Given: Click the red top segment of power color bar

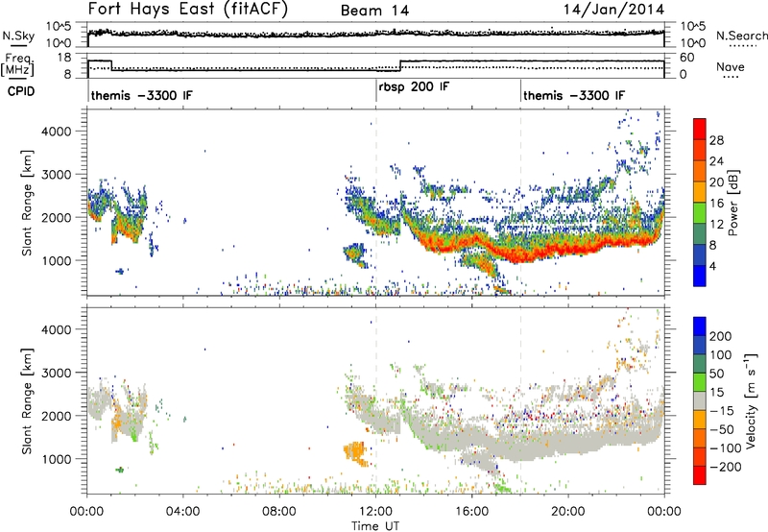Looking at the screenshot, I should click(700, 130).
